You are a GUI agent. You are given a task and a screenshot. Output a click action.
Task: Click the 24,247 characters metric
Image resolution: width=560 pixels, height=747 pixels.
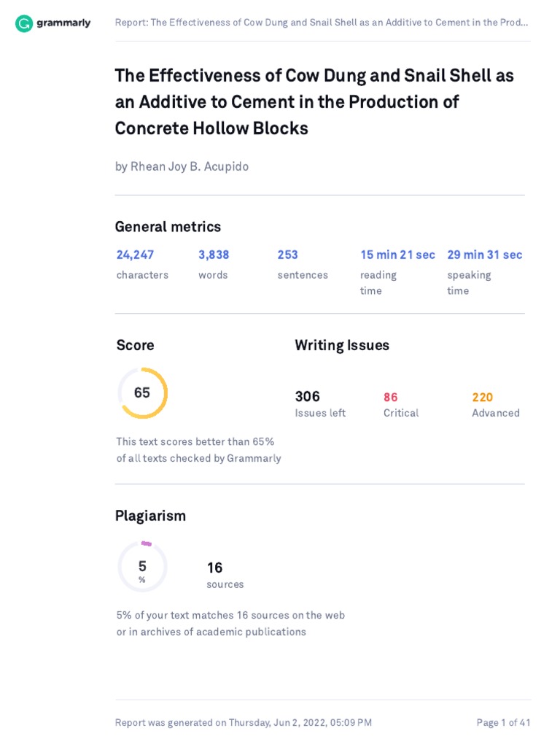(x=136, y=255)
